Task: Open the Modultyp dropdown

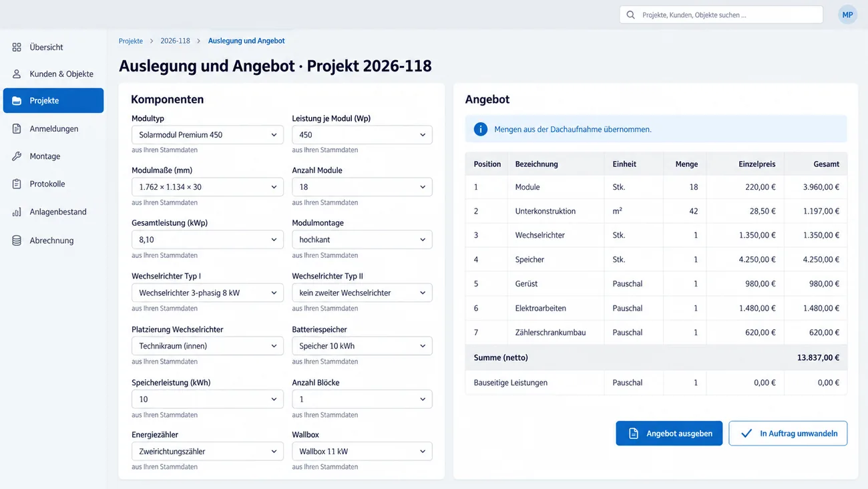Action: 208,135
